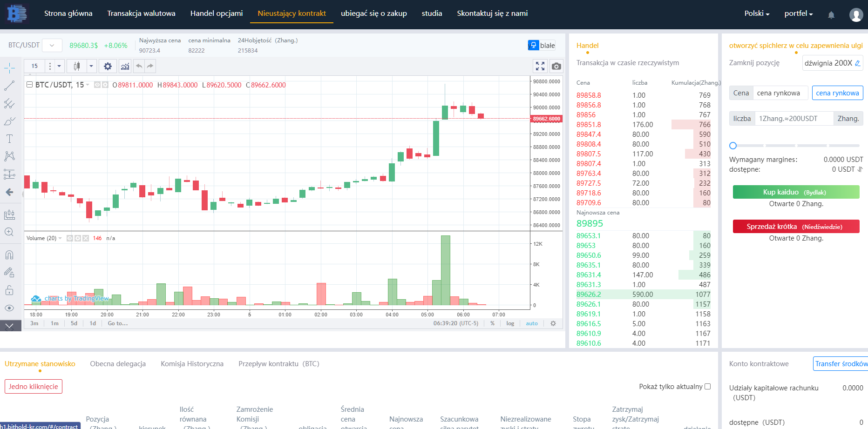
Task: Take a chart snapshot with camera icon
Action: [556, 66]
